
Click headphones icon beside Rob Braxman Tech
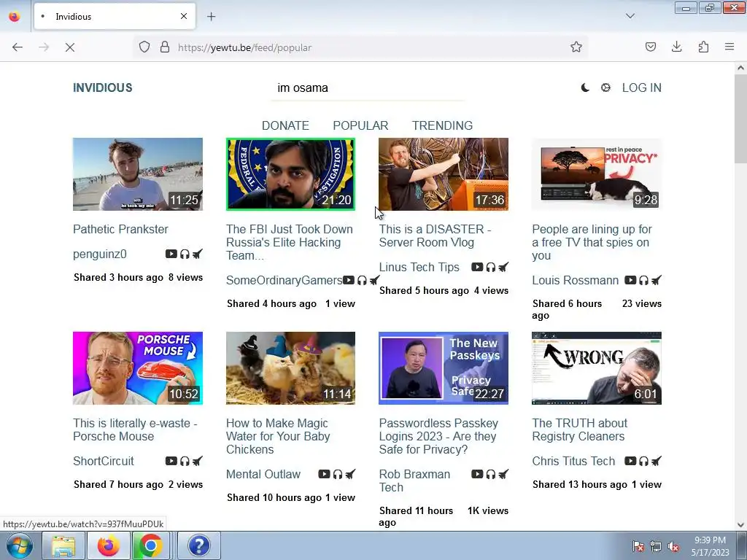click(491, 474)
